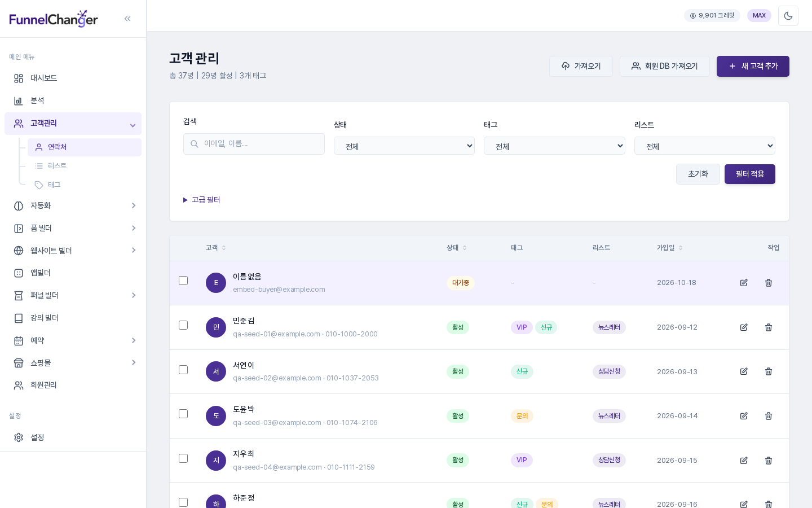Reset filters with 초기화 button
This screenshot has width=812, height=508.
pos(698,174)
